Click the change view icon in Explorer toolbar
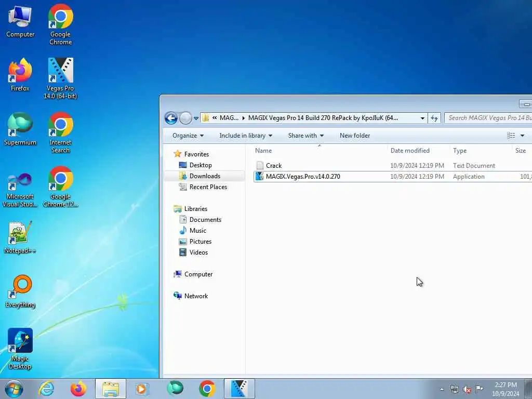 pyautogui.click(x=511, y=136)
